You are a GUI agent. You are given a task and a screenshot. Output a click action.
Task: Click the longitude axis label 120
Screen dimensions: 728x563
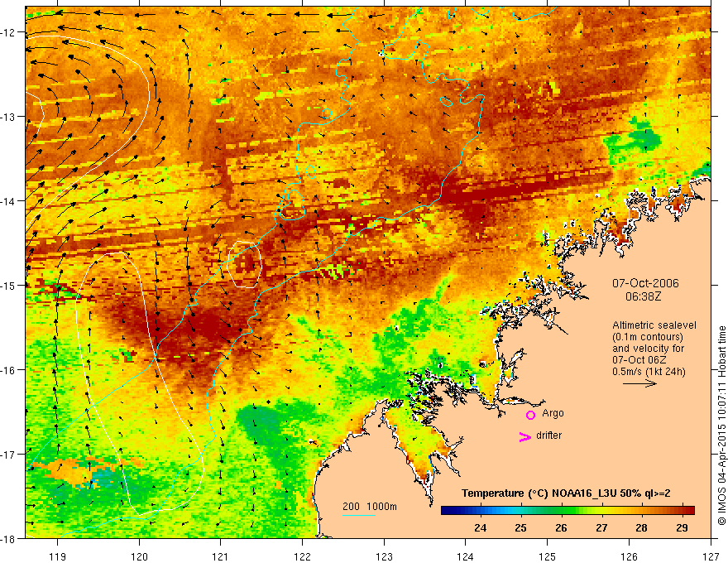pyautogui.click(x=139, y=556)
